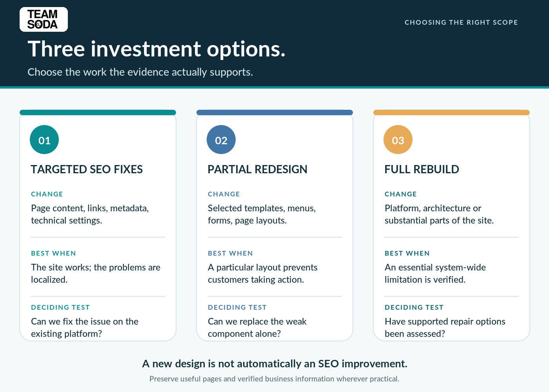
Task: Click 'Can we replace the weak component alone?'
Action: pyautogui.click(x=257, y=327)
